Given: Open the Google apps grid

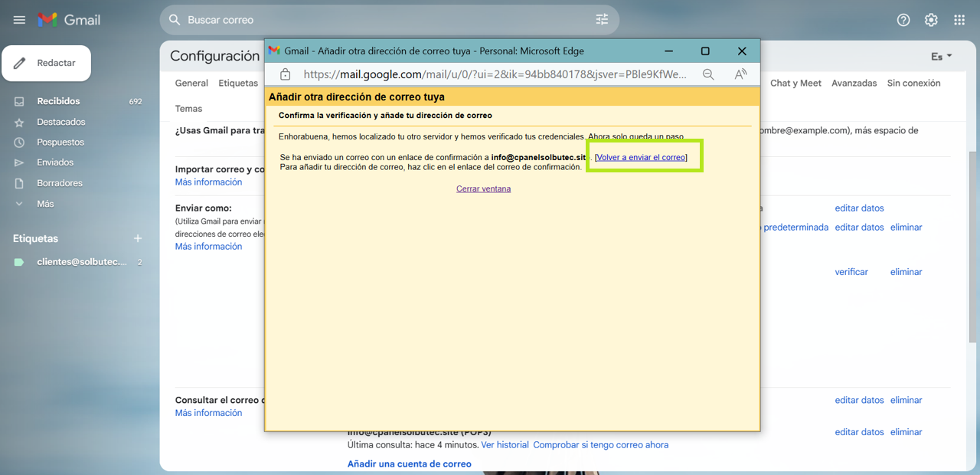Looking at the screenshot, I should pos(959,20).
